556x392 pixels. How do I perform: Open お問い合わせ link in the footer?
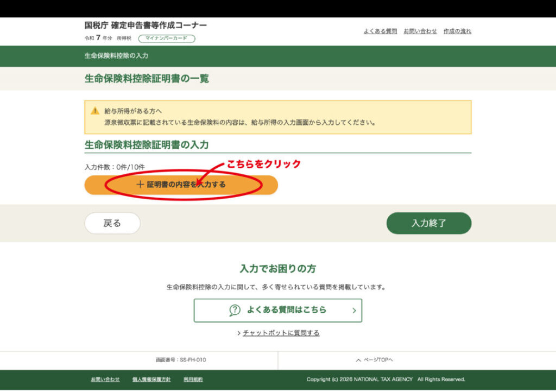pyautogui.click(x=105, y=380)
